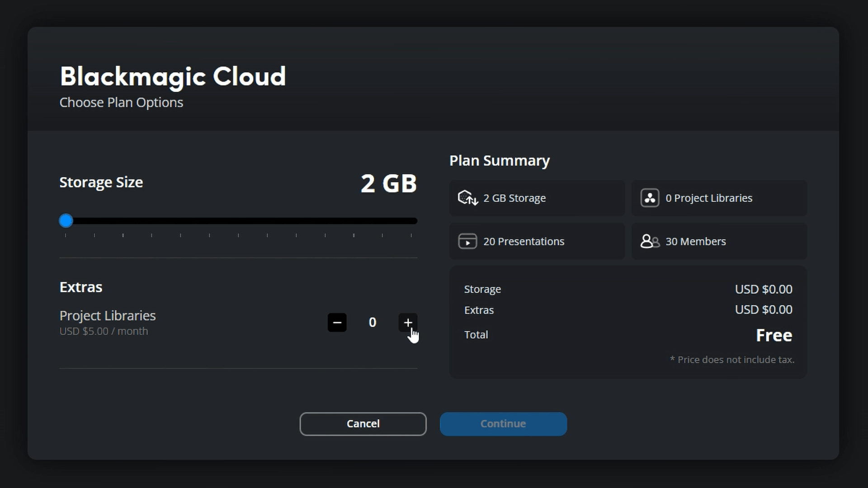This screenshot has height=488, width=868.
Task: Click the 'Free' total price
Action: click(774, 335)
